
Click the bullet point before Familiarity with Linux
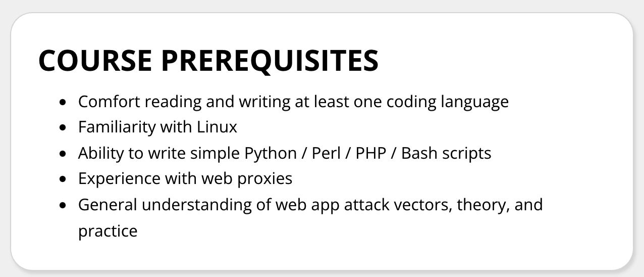click(x=63, y=128)
